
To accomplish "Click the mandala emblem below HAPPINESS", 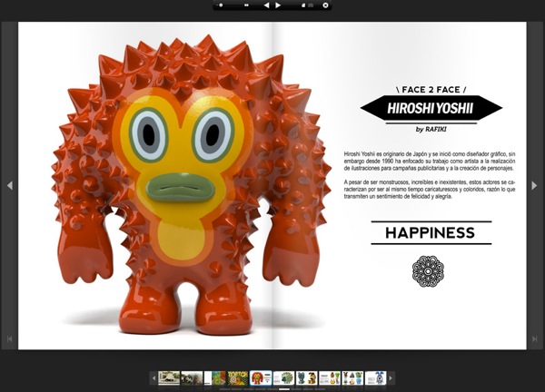I will click(428, 271).
